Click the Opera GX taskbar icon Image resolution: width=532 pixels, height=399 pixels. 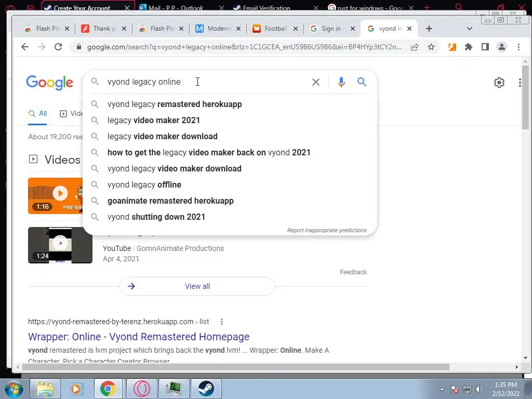(x=142, y=389)
